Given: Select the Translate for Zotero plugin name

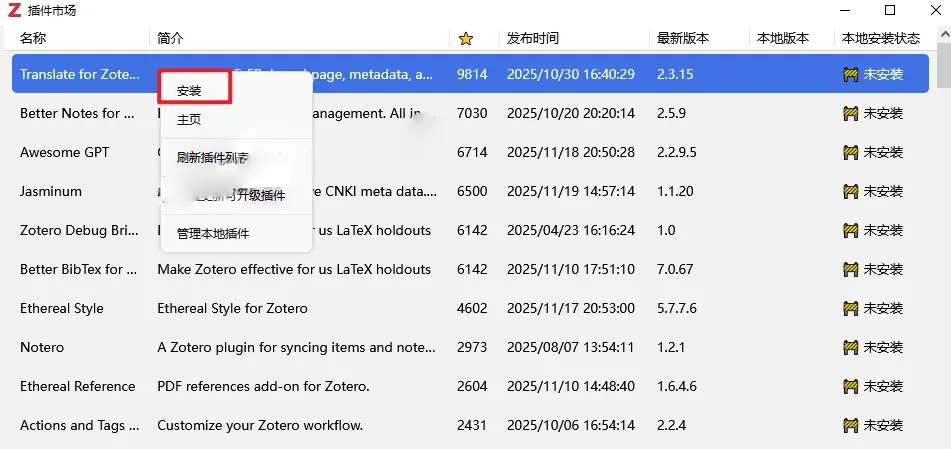Looking at the screenshot, I should pyautogui.click(x=79, y=74).
